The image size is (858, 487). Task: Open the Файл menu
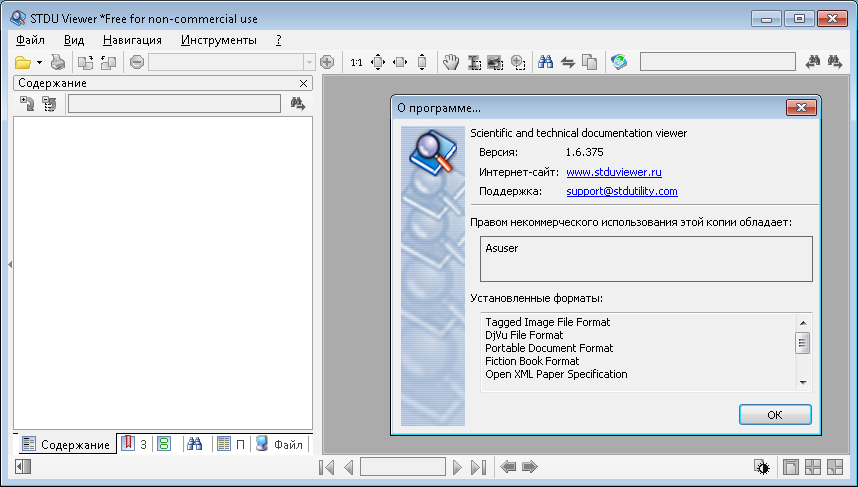30,40
